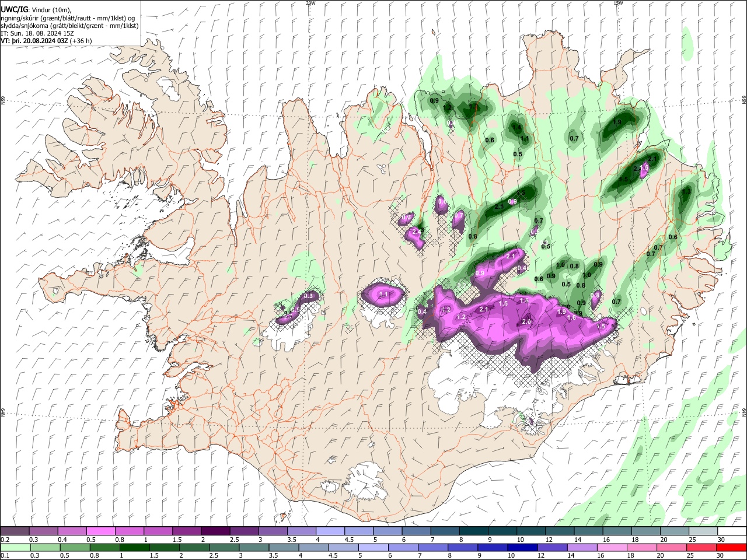Choose the medium green 0.5 swatch, bottom legend row

click(x=75, y=547)
